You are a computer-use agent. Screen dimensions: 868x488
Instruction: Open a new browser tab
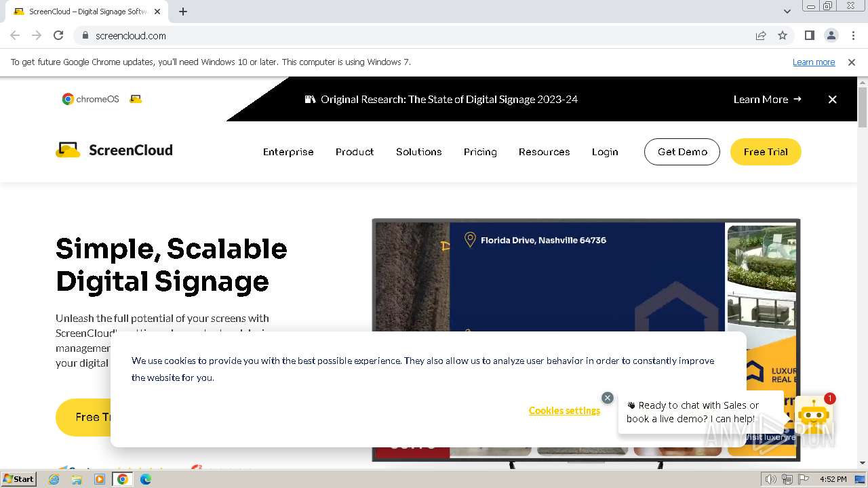click(x=183, y=11)
